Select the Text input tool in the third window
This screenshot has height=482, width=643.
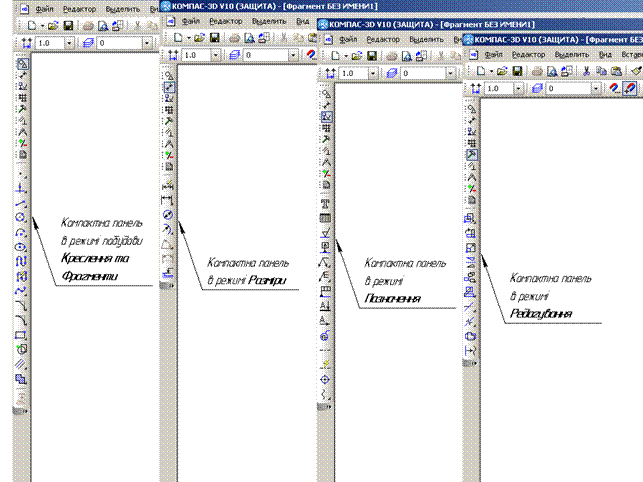(x=325, y=203)
